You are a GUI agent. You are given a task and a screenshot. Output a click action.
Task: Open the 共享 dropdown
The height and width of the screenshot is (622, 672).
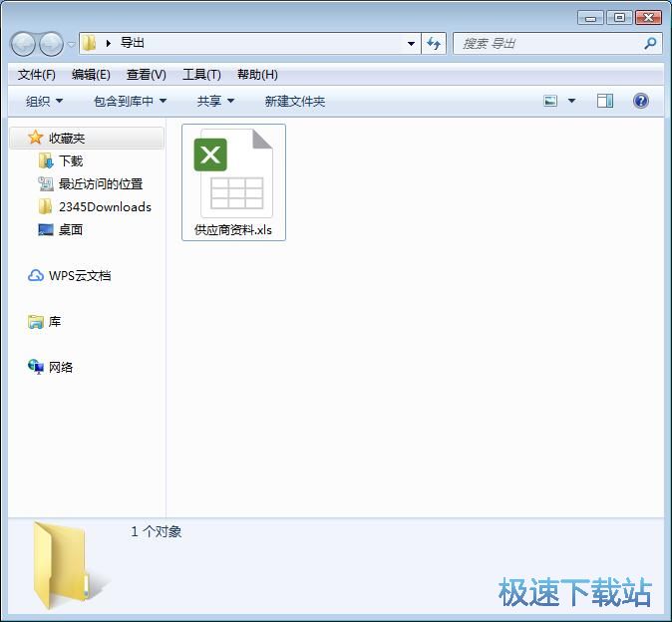215,101
